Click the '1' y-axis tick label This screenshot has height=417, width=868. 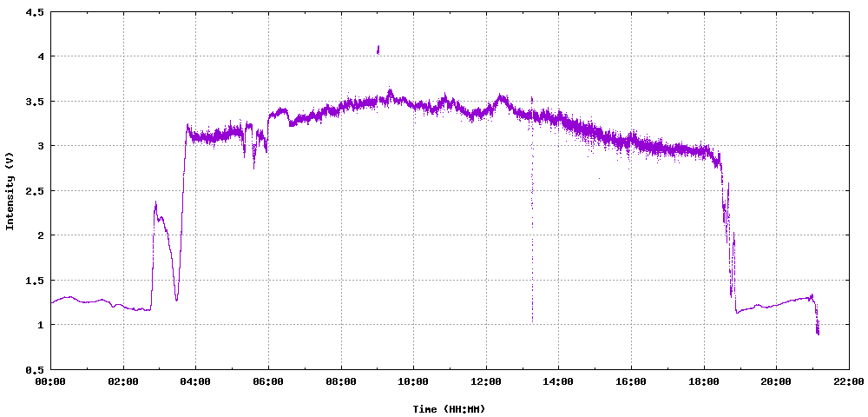tap(40, 325)
